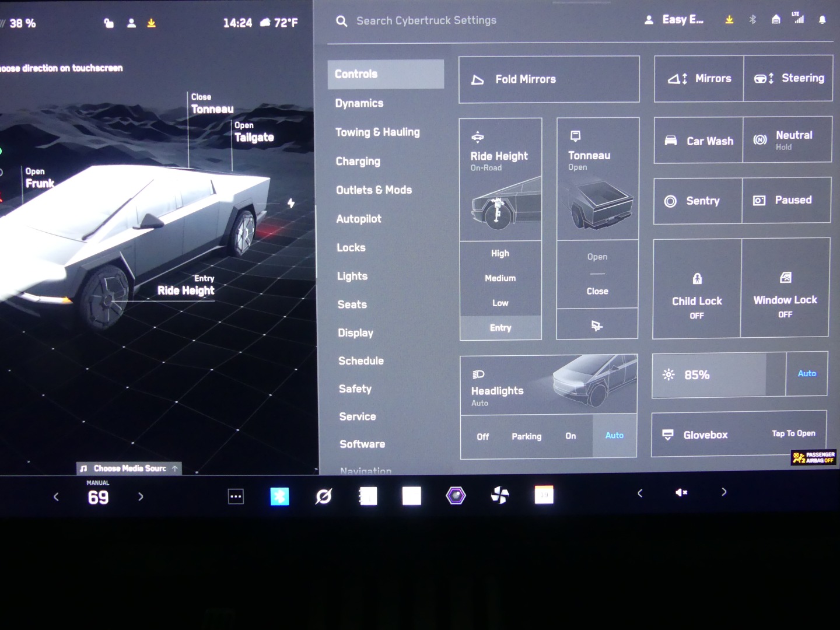The image size is (840, 630).
Task: Open the Bluetooth app in the dock
Action: (279, 496)
